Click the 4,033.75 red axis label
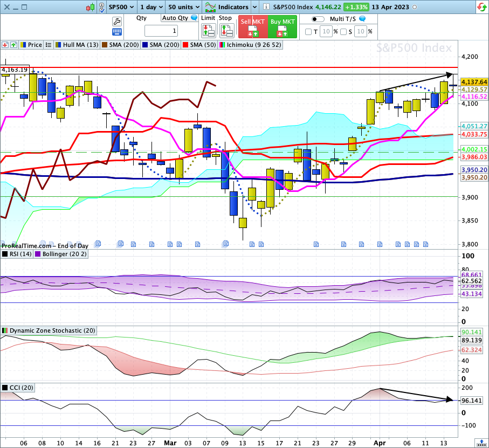 tap(474, 134)
